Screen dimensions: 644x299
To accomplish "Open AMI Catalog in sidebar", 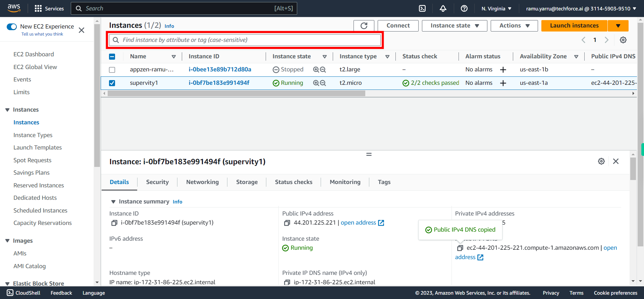I will [x=30, y=266].
